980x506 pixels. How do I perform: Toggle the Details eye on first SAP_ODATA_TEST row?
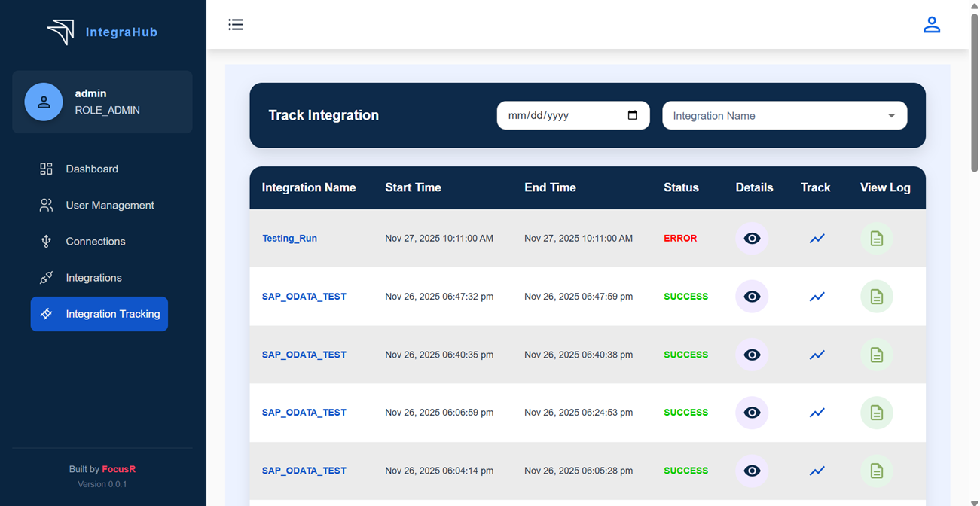[x=752, y=296]
